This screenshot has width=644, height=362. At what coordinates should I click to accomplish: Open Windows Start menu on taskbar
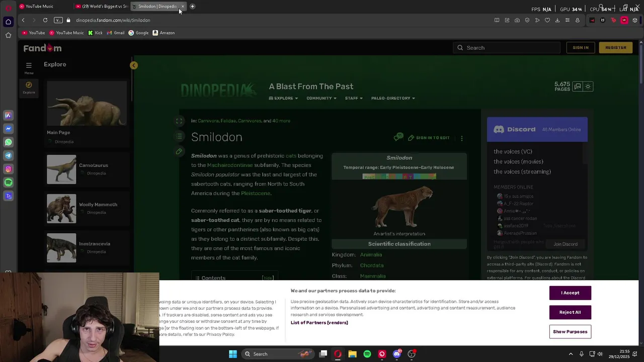(x=233, y=354)
